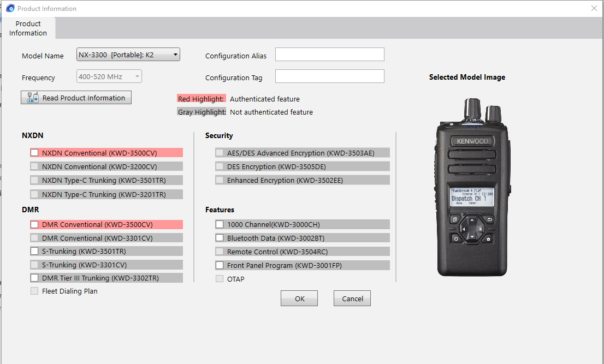Check Enhanced Encryption (KWD-3502EE)
Screen dimensions: 604x364
pos(220,180)
